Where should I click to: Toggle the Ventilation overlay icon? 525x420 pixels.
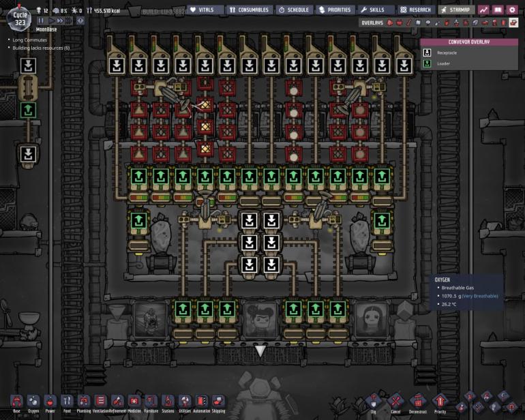(x=447, y=22)
